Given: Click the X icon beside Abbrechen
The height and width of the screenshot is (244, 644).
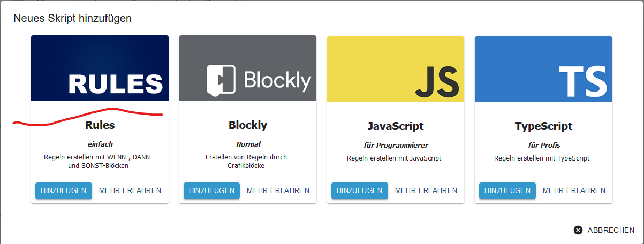Looking at the screenshot, I should coord(578,230).
